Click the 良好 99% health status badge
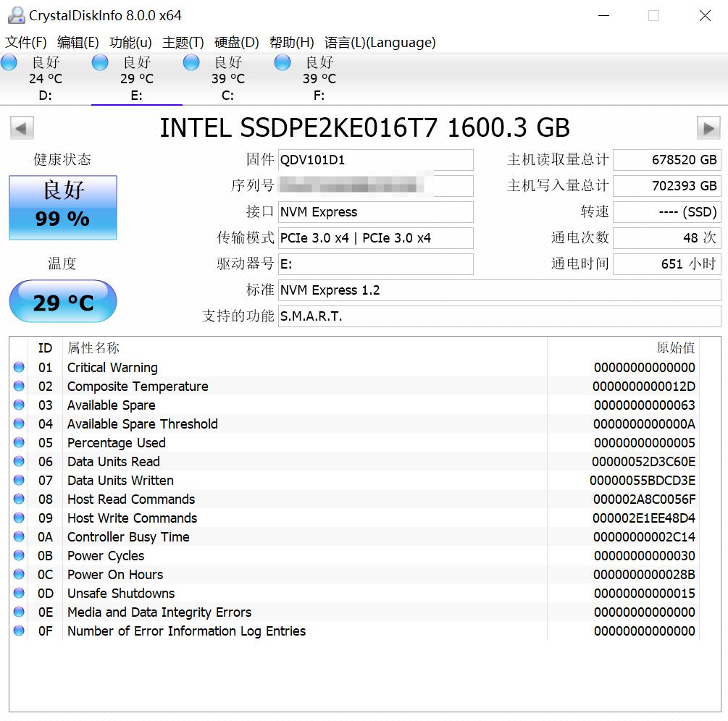Viewport: 728px width, 721px height. pos(62,208)
